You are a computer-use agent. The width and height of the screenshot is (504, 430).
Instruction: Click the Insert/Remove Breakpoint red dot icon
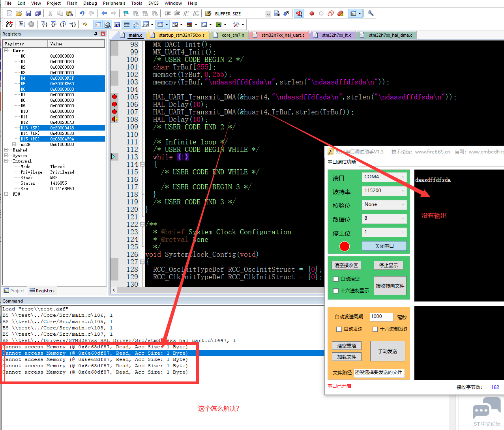click(311, 13)
